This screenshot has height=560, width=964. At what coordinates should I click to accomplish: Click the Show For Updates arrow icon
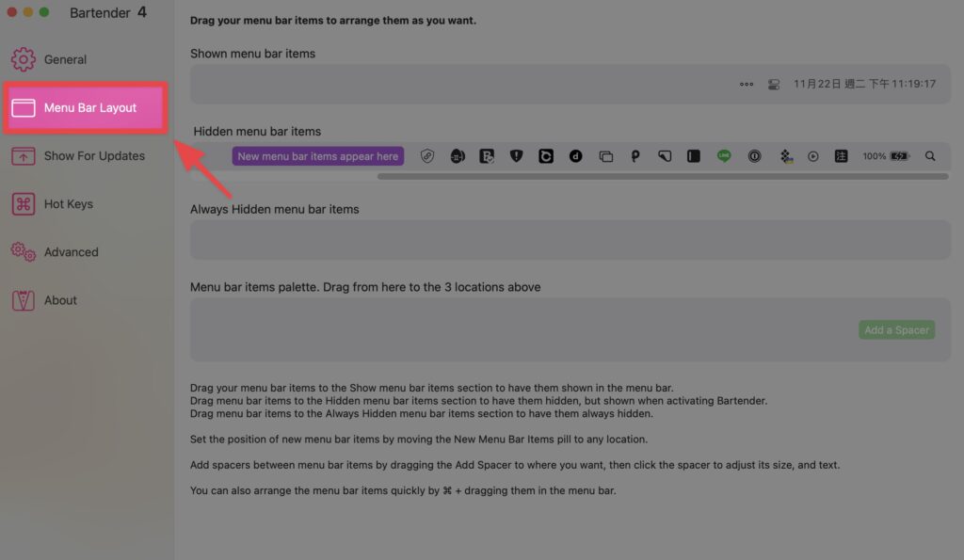point(24,156)
